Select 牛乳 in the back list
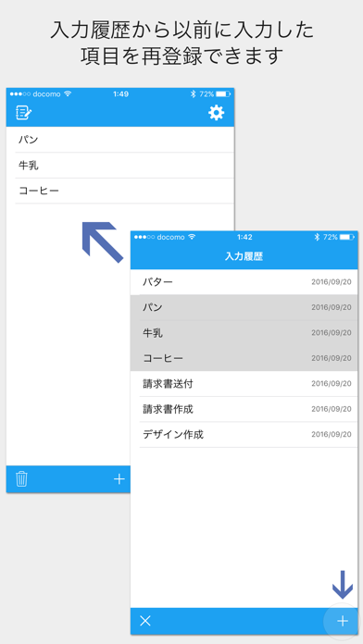This screenshot has width=363, height=644. [x=120, y=165]
